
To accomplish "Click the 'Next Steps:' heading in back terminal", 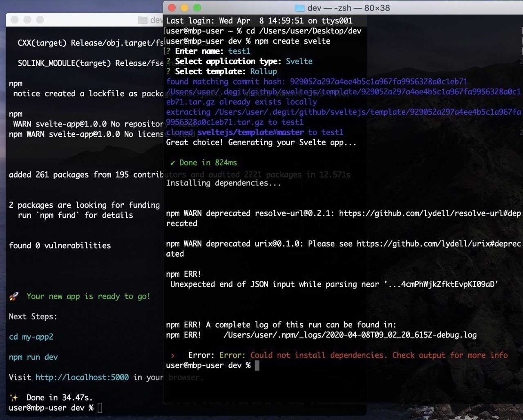I will 33,316.
